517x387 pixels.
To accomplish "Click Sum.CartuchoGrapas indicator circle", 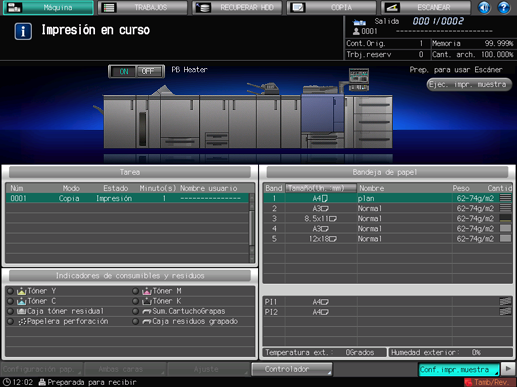I will [135, 311].
